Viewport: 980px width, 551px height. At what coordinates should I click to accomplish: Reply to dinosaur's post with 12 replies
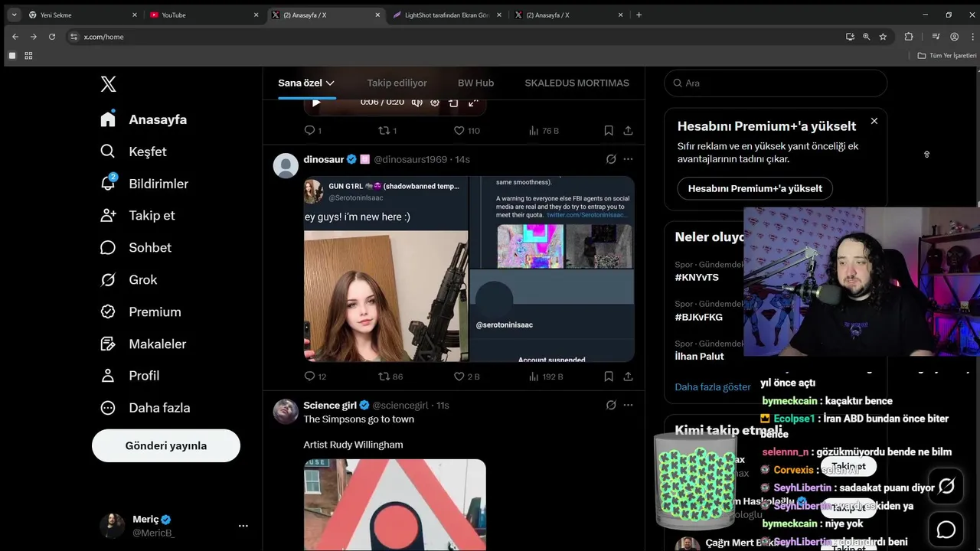[x=315, y=377]
